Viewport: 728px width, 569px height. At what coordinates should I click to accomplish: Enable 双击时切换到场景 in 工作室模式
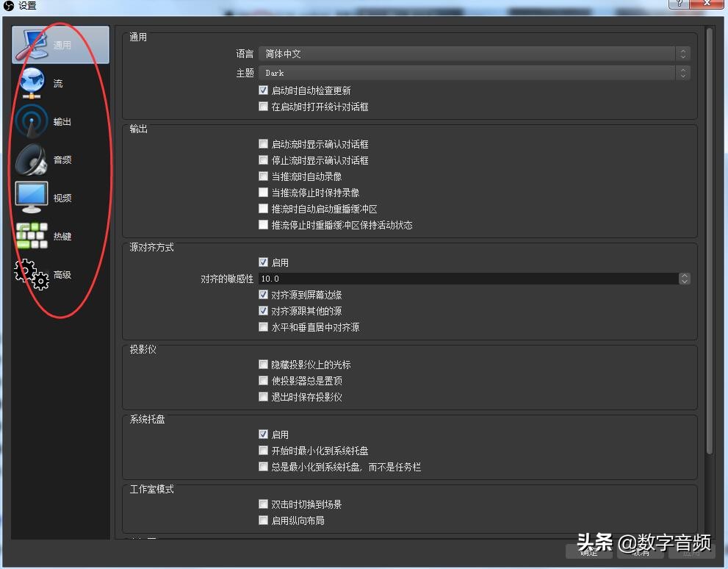[263, 504]
